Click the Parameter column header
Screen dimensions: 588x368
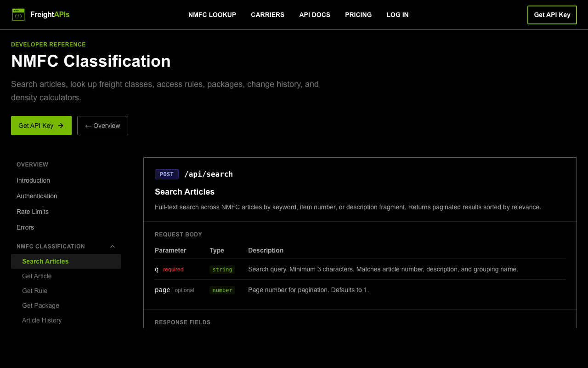pyautogui.click(x=170, y=250)
